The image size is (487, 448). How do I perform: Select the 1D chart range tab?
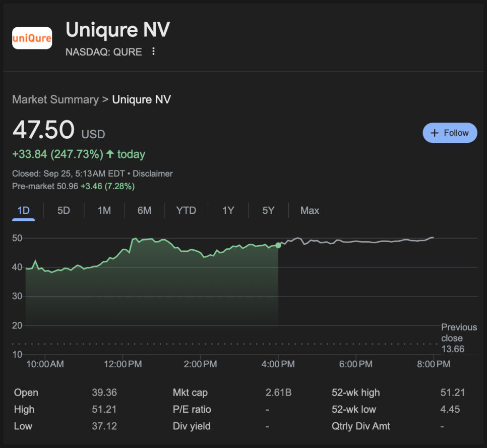23,210
